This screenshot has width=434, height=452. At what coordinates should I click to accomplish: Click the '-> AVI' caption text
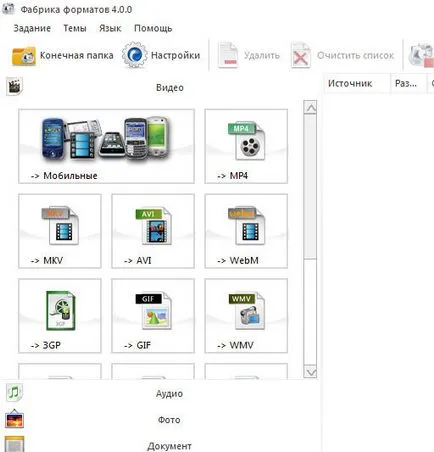(137, 260)
